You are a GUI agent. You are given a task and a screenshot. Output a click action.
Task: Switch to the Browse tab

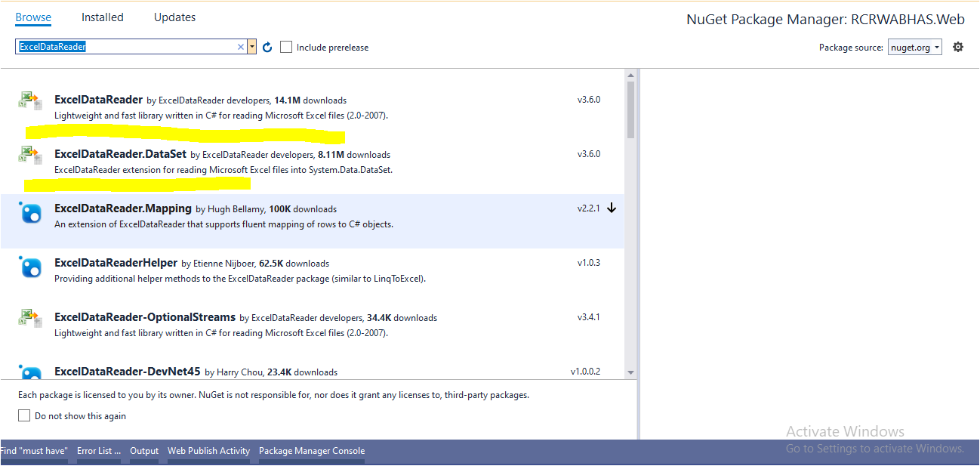coord(33,17)
